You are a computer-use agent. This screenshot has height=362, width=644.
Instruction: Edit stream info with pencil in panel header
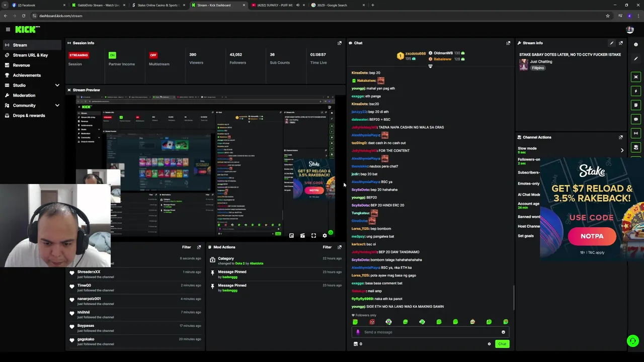click(612, 43)
